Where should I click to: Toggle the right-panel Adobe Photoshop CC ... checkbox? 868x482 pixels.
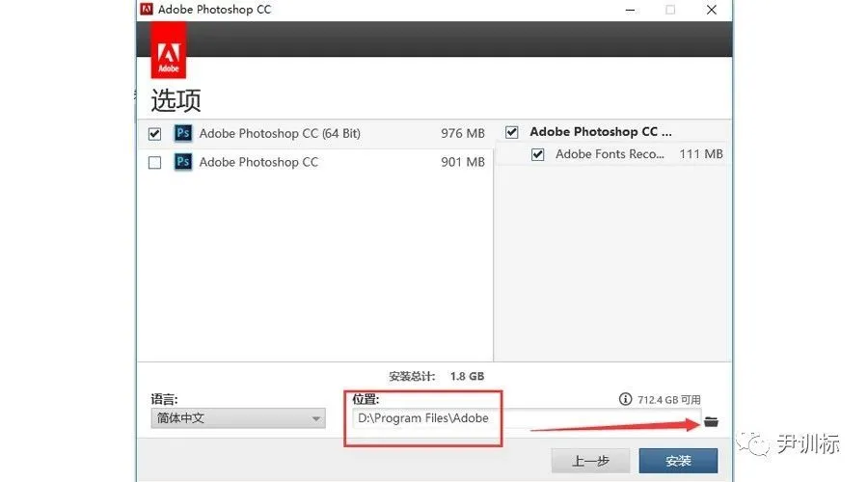[x=512, y=132]
